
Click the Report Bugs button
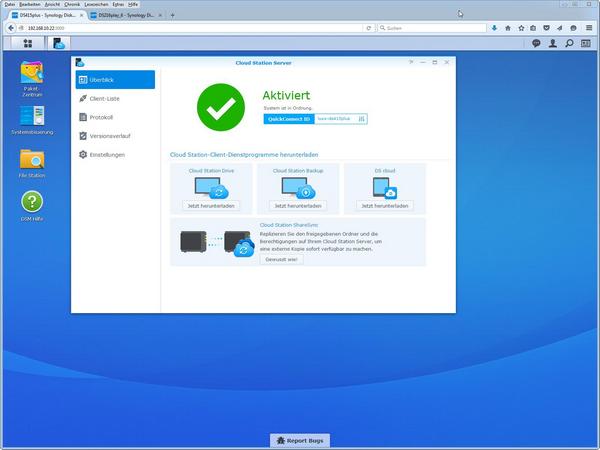[x=300, y=440]
